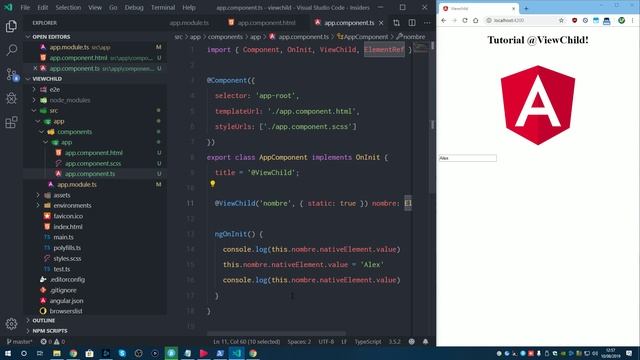Viewport: 640px width, 360px height.
Task: Open the Terminal menu
Action: pos(163,7)
